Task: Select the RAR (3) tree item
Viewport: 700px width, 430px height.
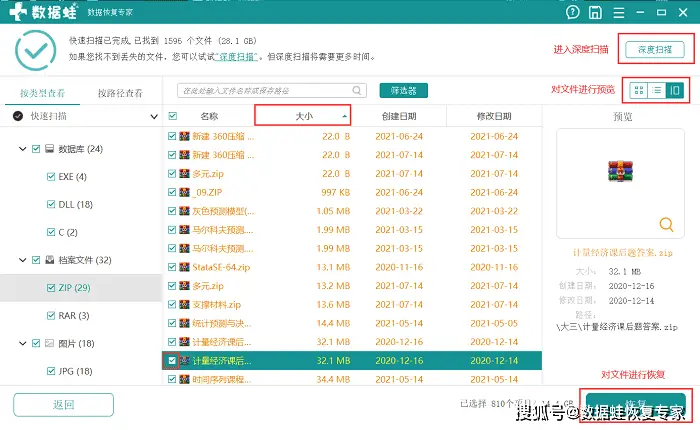Action: [x=74, y=316]
